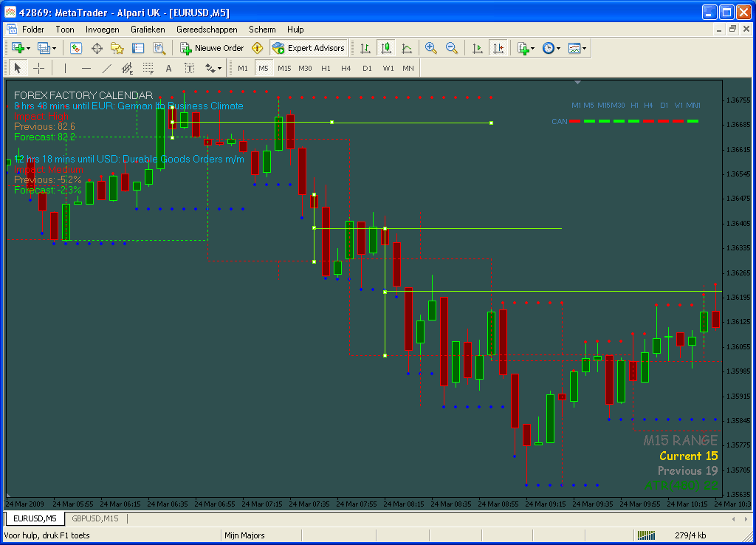Select the Equidistant Channel tool

127,68
